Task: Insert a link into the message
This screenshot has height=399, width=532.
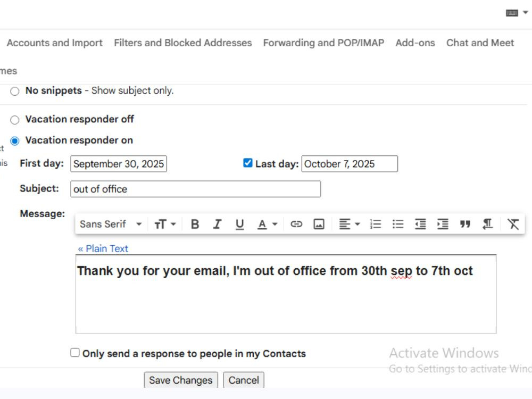Action: (x=296, y=225)
